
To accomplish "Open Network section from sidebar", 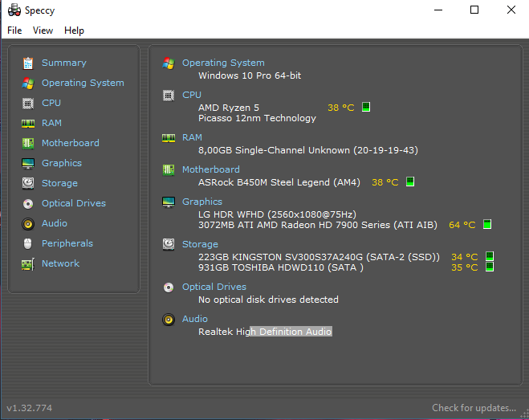I will point(60,263).
